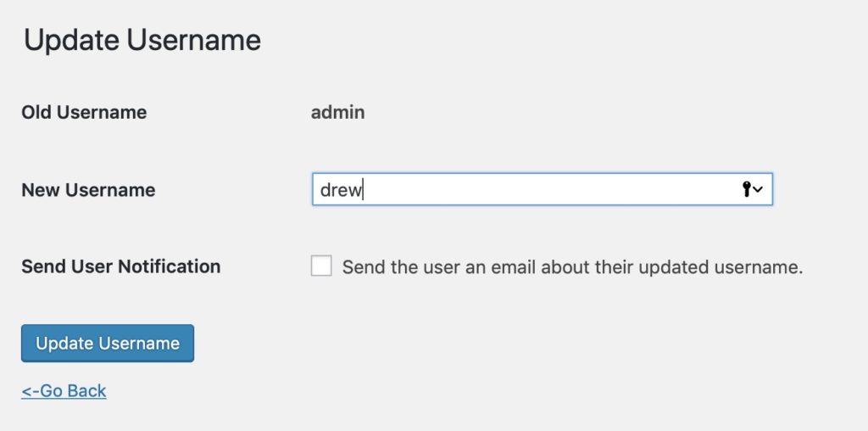Click the Update Username page heading
This screenshot has width=868, height=431.
(142, 41)
